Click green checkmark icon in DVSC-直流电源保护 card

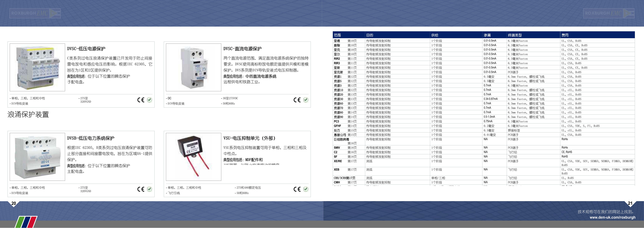pyautogui.click(x=306, y=100)
